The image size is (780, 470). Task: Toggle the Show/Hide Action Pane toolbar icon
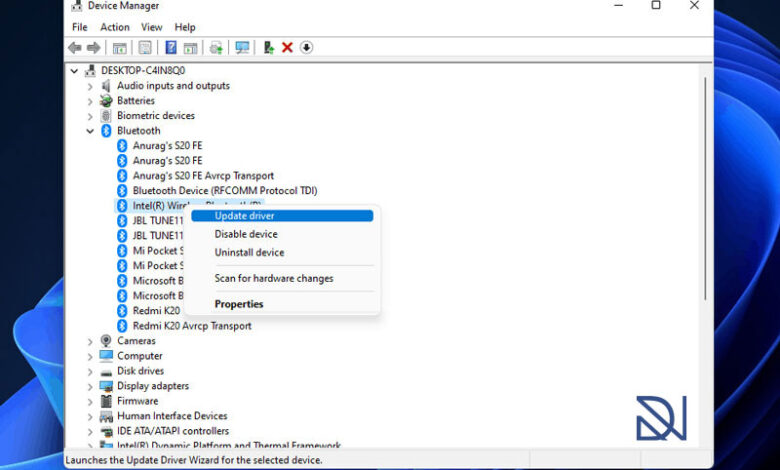[191, 48]
